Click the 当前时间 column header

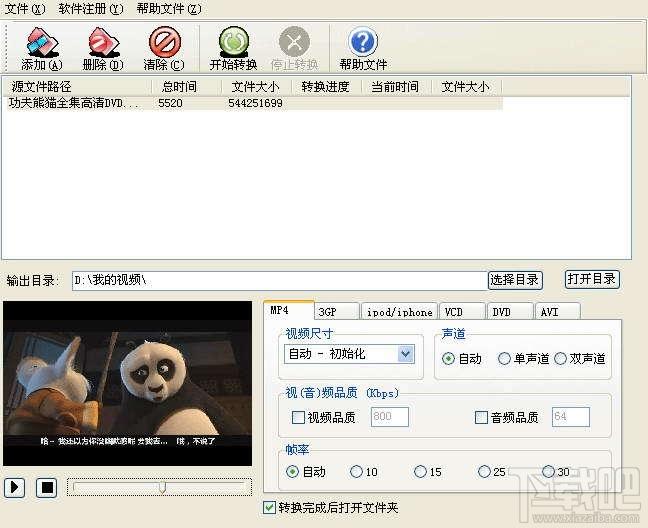point(395,87)
